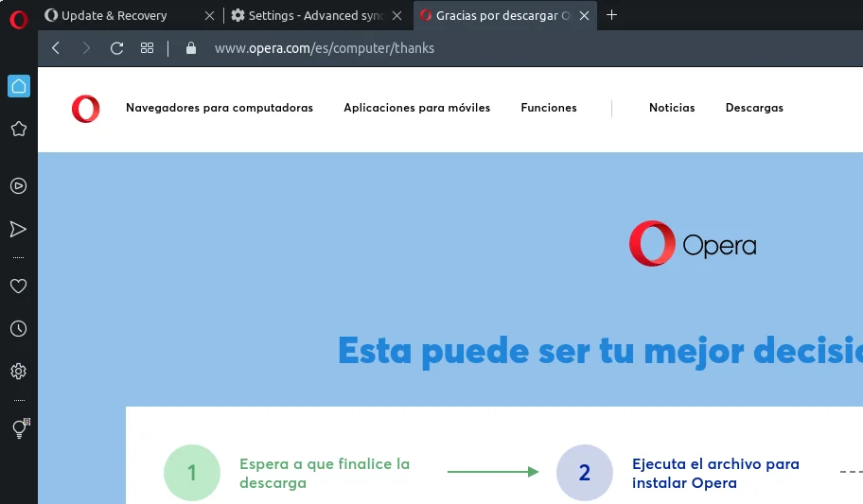Click the Opera logo on the website header
Screen dimensions: 863x504
86,109
